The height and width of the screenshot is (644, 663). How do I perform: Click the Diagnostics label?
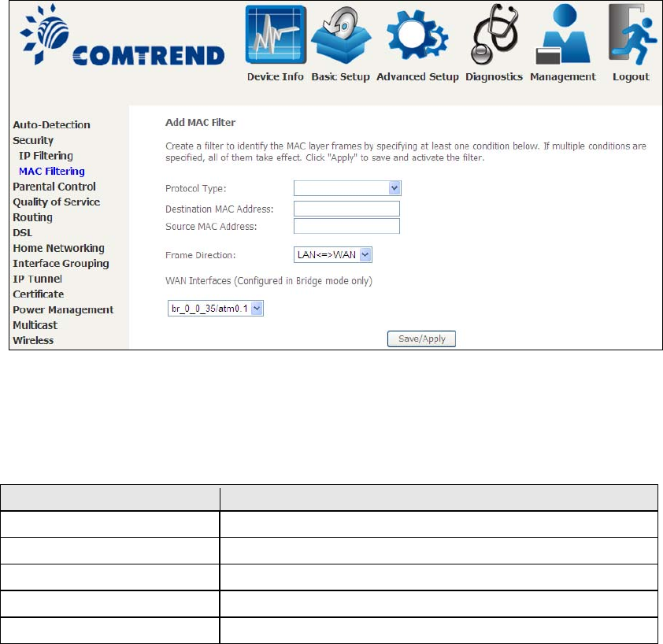(494, 77)
